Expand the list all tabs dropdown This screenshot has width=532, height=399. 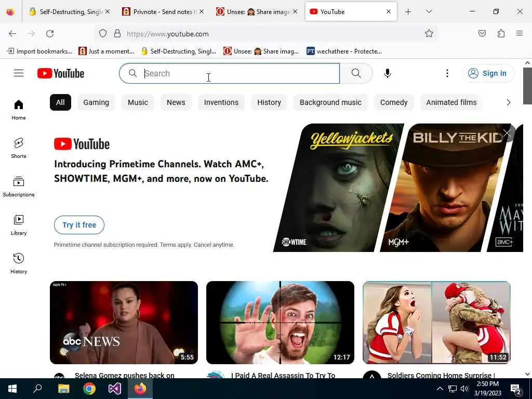click(x=429, y=11)
